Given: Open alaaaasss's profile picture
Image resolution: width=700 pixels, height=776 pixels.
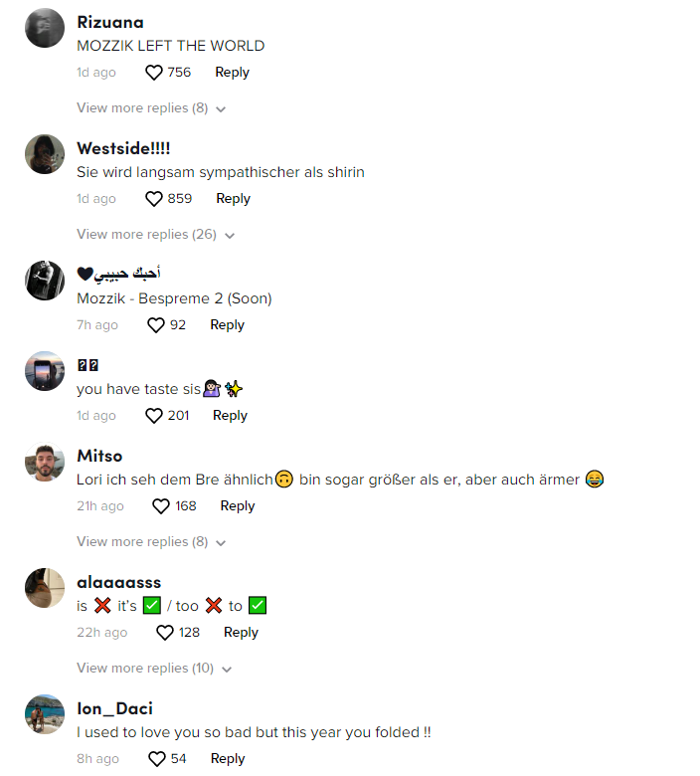Looking at the screenshot, I should 45,589.
